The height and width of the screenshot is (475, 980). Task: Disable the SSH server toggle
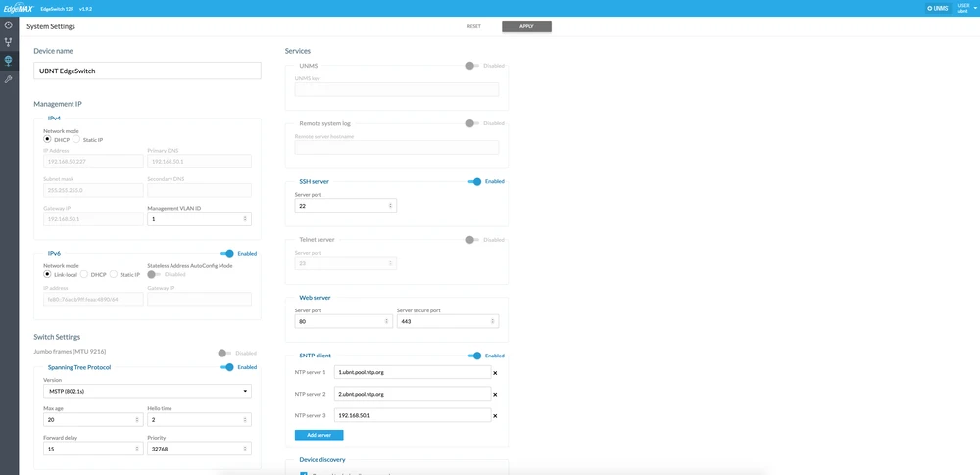pyautogui.click(x=475, y=181)
